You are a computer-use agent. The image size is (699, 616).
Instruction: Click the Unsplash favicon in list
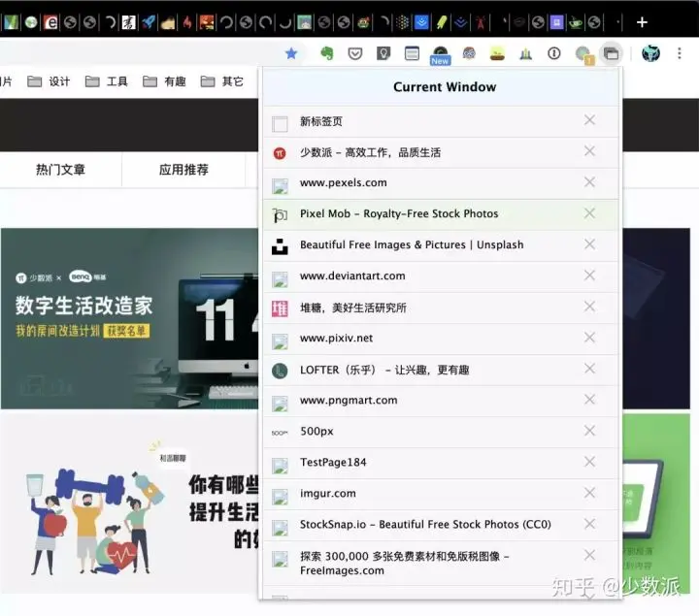(x=280, y=246)
